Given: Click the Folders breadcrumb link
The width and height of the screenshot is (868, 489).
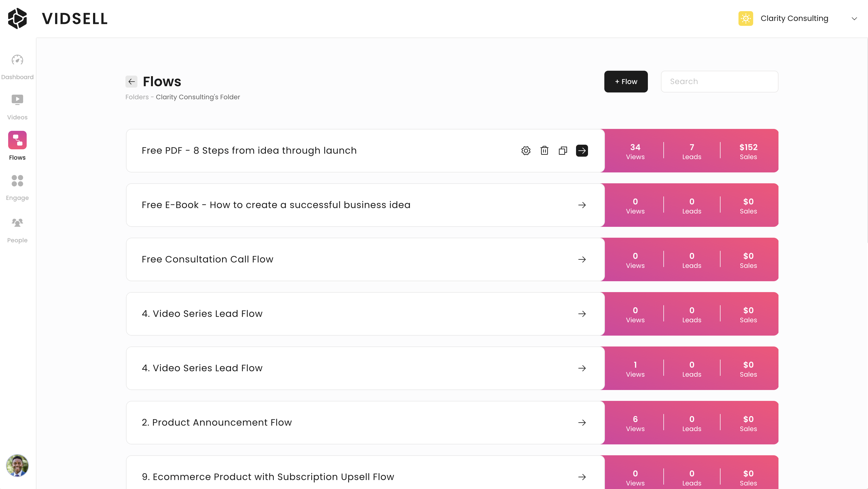Looking at the screenshot, I should click(x=137, y=97).
